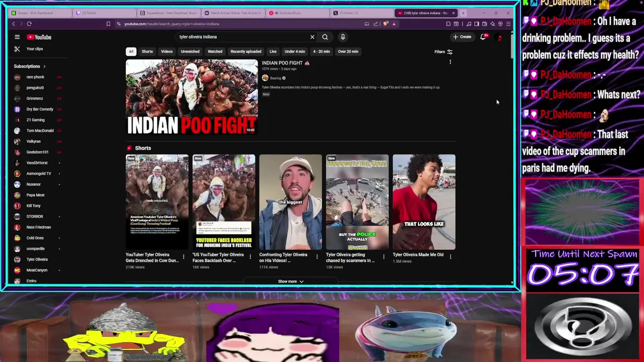Select the Shorts filter chip
644x362 pixels.
tap(147, 51)
